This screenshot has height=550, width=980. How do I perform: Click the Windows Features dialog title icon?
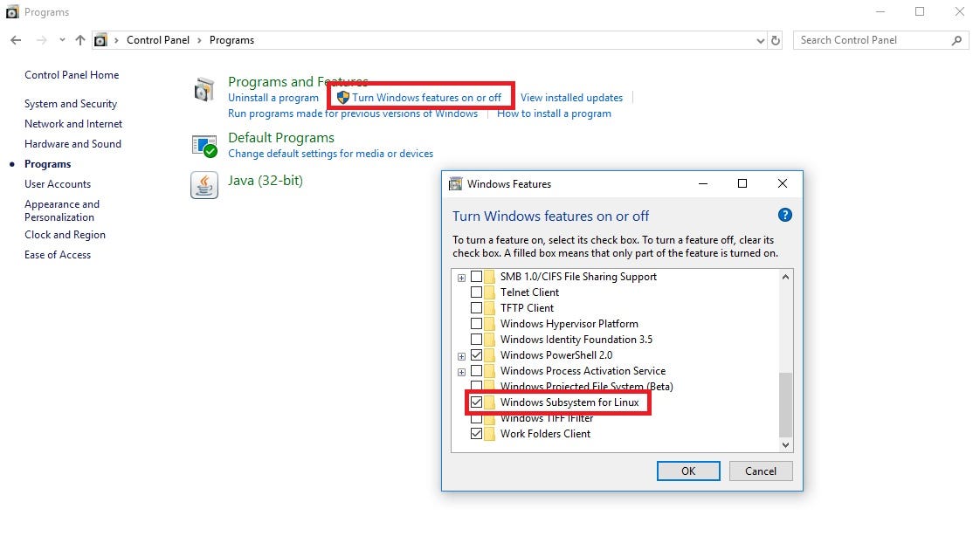(x=456, y=183)
